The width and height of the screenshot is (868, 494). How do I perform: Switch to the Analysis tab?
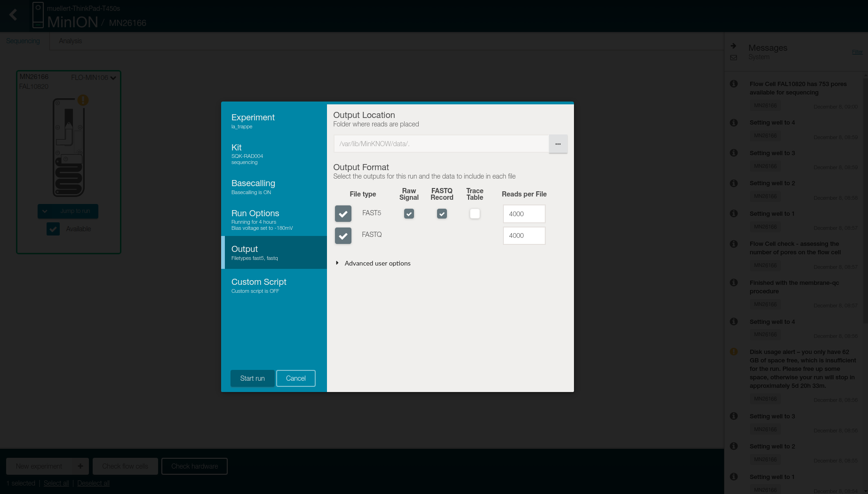click(x=70, y=41)
